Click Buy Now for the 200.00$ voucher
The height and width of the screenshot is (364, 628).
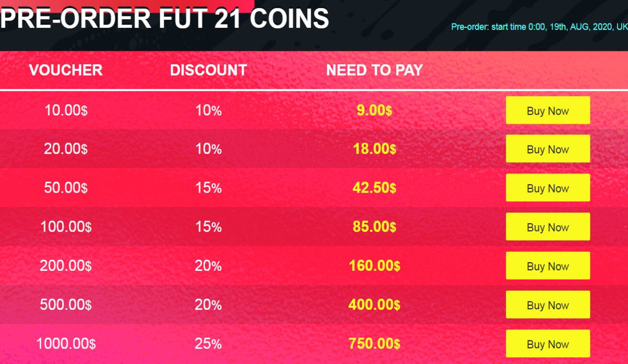pyautogui.click(x=548, y=266)
